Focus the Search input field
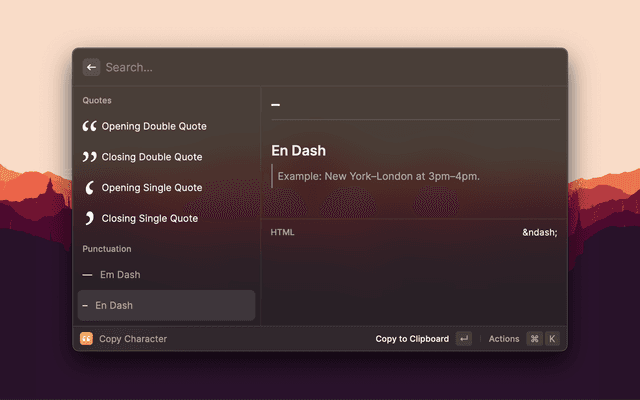640x400 pixels. click(300, 67)
